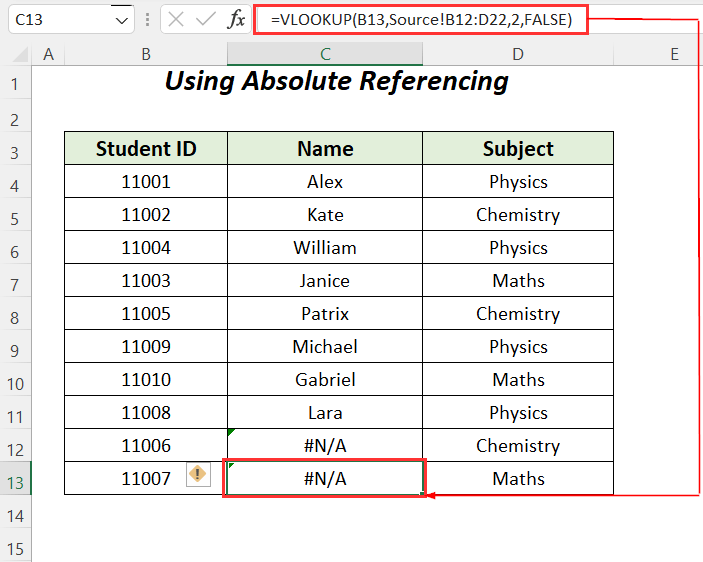Select cell containing Kate
703x562 pixels.
325,215
